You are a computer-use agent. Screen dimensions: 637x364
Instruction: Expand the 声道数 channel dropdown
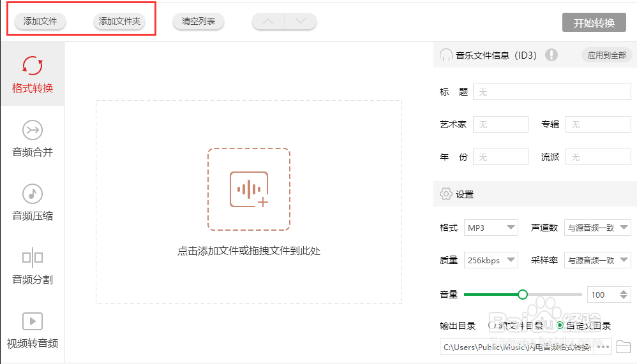pos(597,228)
